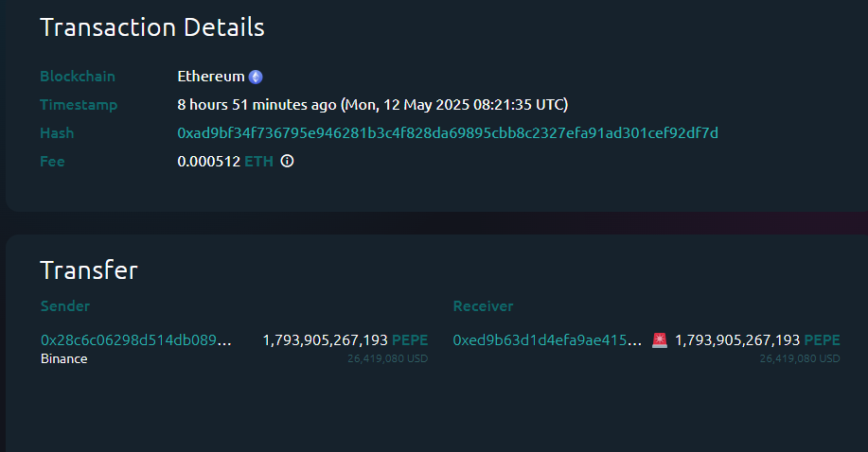The image size is (868, 452).
Task: Click the Transfer section heading
Action: [89, 270]
